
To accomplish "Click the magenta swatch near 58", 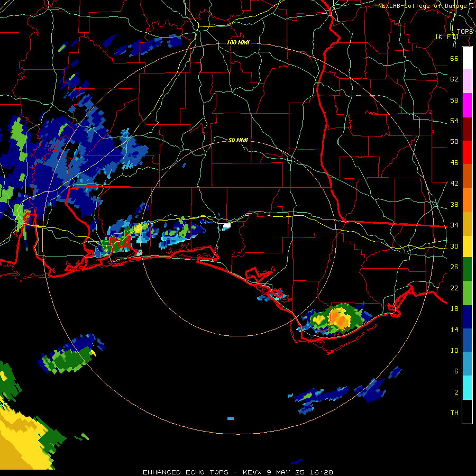I will pos(467,105).
